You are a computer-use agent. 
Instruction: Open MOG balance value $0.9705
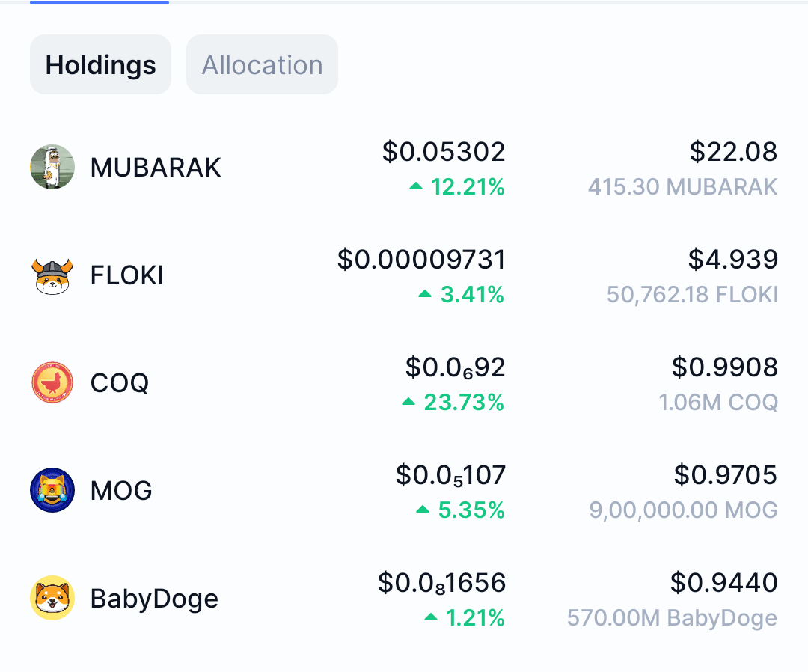click(726, 474)
